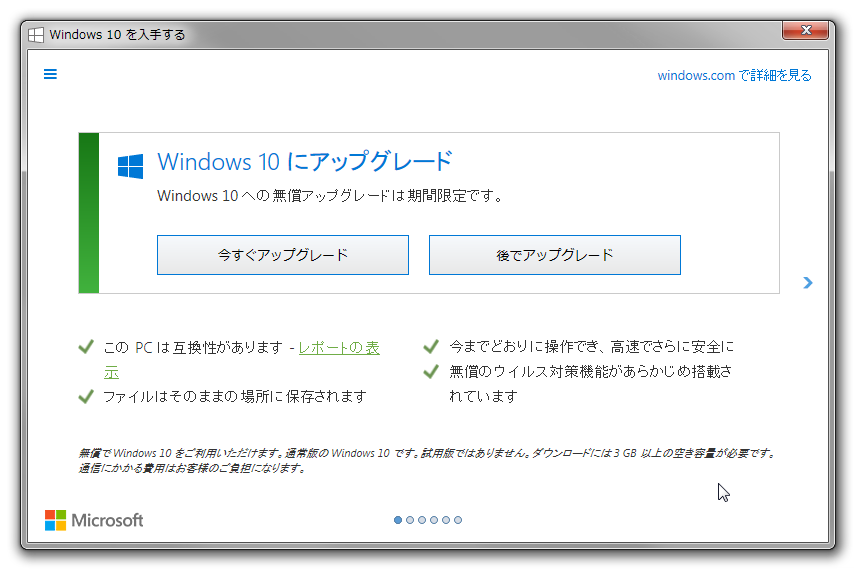This screenshot has height=570, width=856.
Task: Click the Microsoft logo
Action: pos(94,520)
